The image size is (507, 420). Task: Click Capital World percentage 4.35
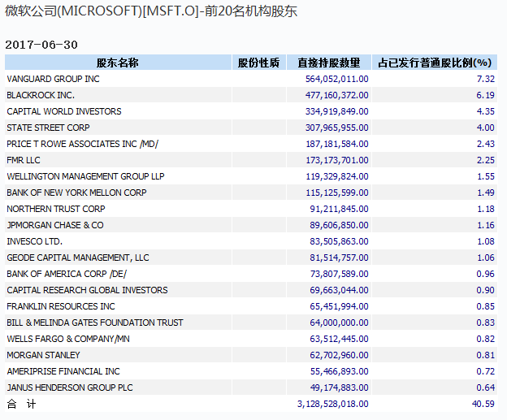(x=486, y=111)
